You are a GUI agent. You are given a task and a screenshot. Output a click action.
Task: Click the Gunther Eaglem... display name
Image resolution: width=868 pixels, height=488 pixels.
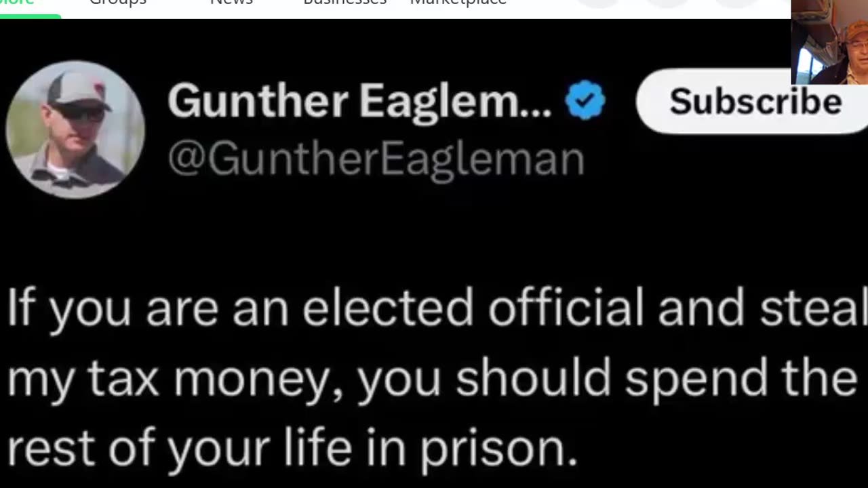coord(359,101)
